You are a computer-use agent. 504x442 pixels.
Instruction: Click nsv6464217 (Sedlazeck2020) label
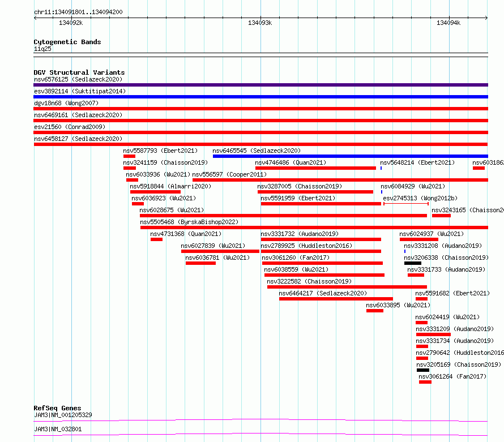(323, 293)
